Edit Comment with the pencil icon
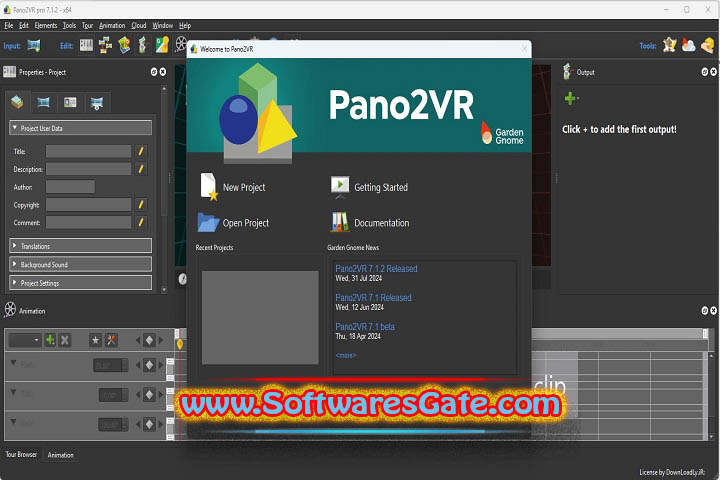The image size is (720, 480). (x=141, y=222)
